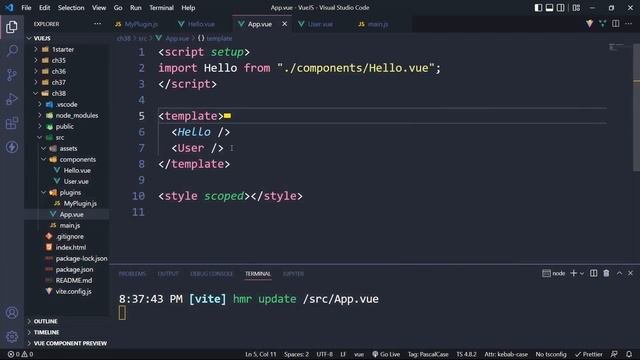The height and width of the screenshot is (360, 640).
Task: Click the minimap code preview
Action: pos(616,47)
